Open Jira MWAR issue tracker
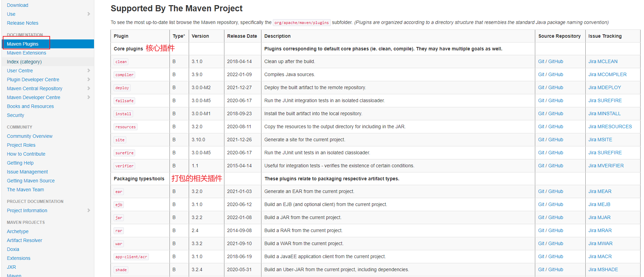The width and height of the screenshot is (644, 277). click(x=600, y=243)
